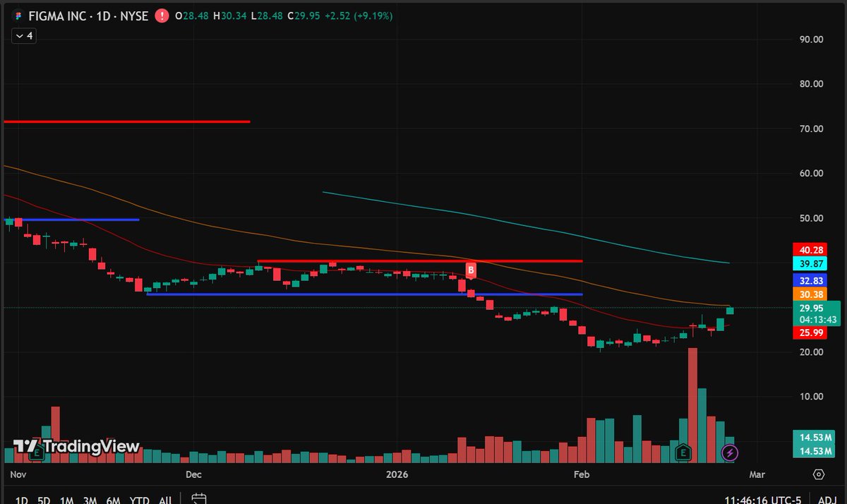Open chart settings gear on time axis
This screenshot has height=504, width=847.
tap(819, 474)
